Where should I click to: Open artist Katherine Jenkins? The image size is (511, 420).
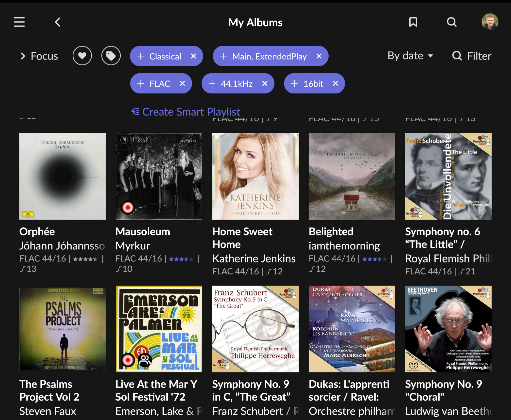(254, 258)
